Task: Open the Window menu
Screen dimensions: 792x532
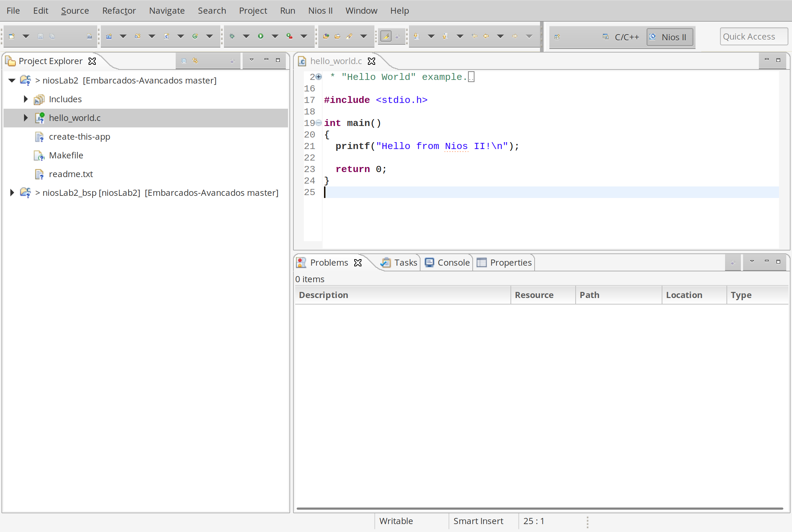Action: 361,10
